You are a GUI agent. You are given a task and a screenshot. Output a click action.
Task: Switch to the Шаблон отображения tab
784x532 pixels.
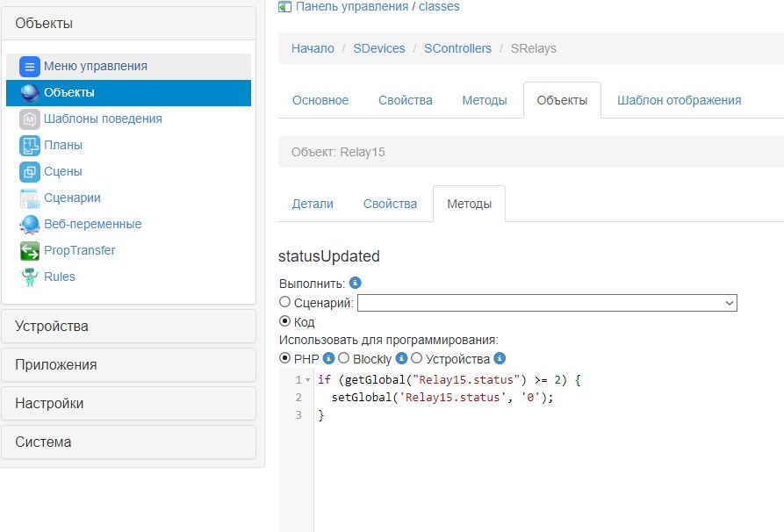tap(679, 100)
